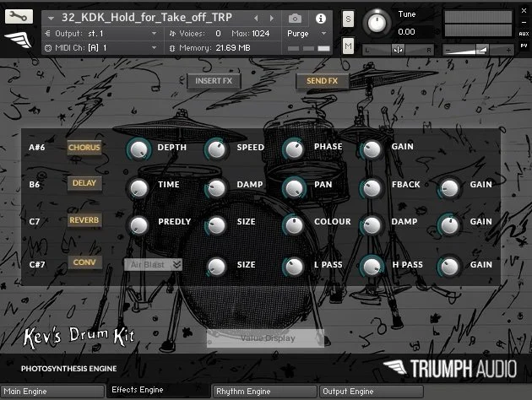Click the camera snapshot icon
The height and width of the screenshot is (400, 532).
tap(295, 19)
